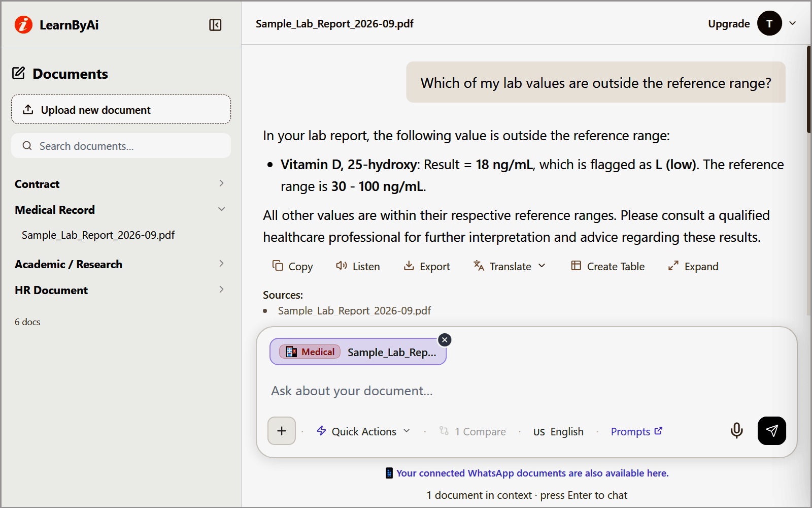The width and height of the screenshot is (812, 508).
Task: Send message with paper plane button
Action: 771,431
